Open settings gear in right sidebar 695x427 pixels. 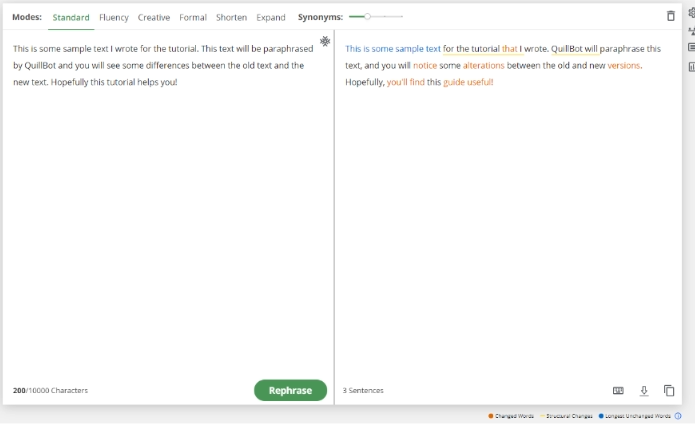click(x=691, y=12)
